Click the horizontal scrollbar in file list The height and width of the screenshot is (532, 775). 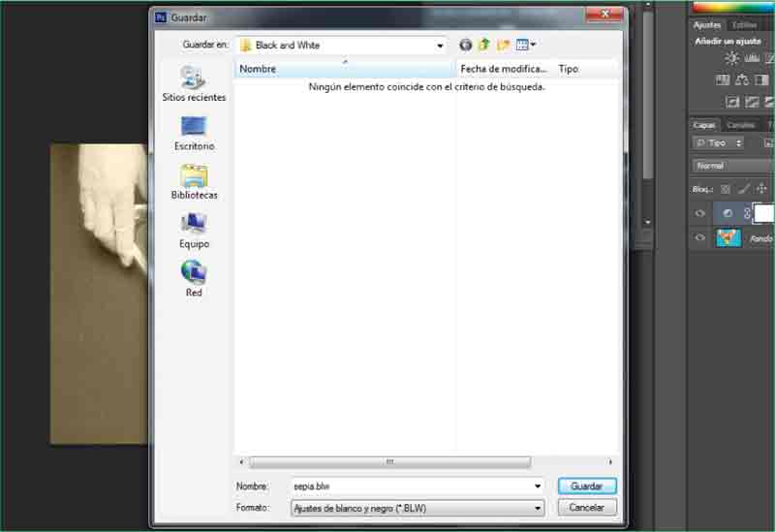click(x=389, y=462)
